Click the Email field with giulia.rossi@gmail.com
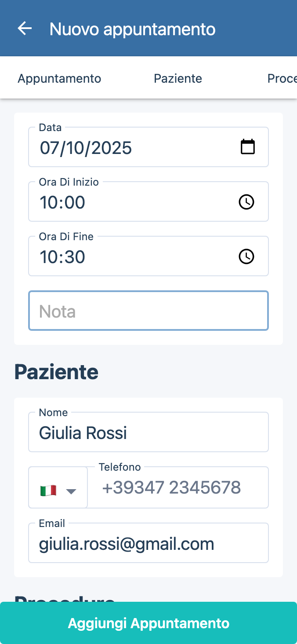297x644 pixels. tap(148, 544)
